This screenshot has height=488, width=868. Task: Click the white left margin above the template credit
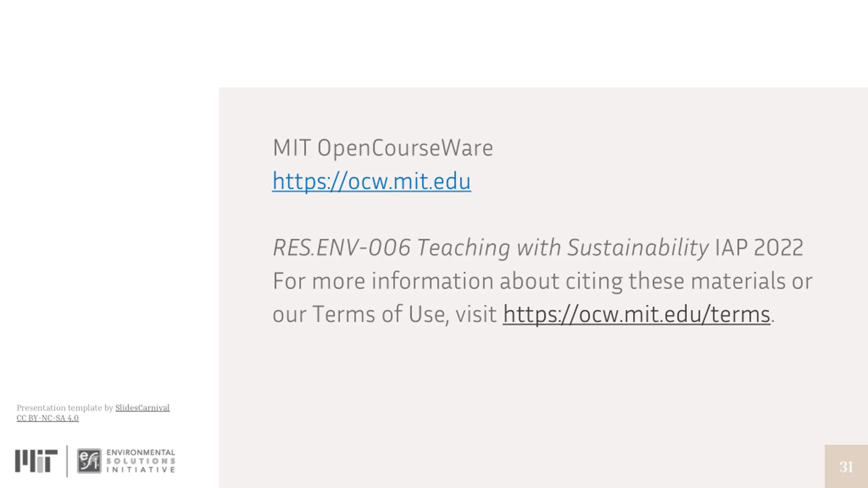click(108, 237)
